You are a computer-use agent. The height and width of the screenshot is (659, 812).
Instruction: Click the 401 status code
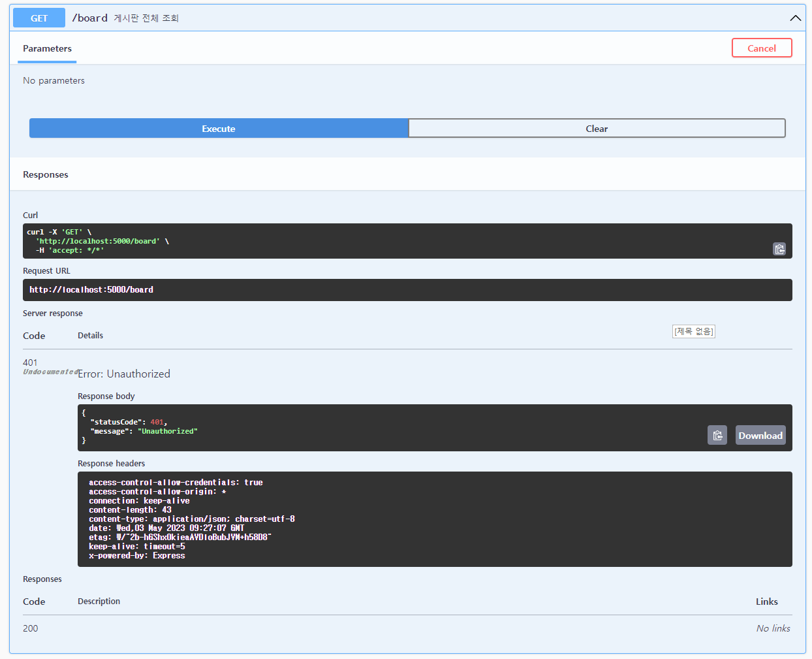[30, 362]
